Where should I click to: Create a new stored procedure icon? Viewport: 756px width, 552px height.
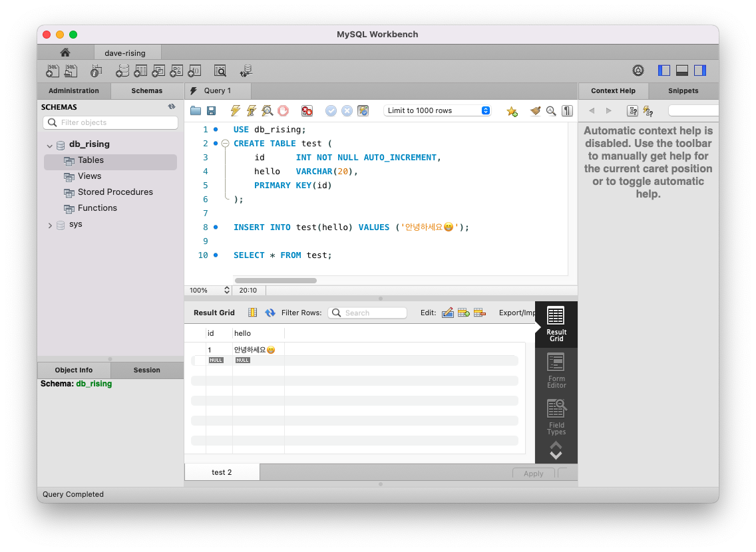pos(176,70)
